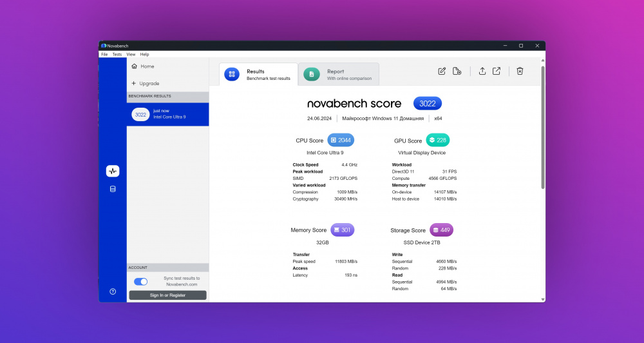Switch to the Results tab
This screenshot has width=644, height=343.
pyautogui.click(x=258, y=74)
